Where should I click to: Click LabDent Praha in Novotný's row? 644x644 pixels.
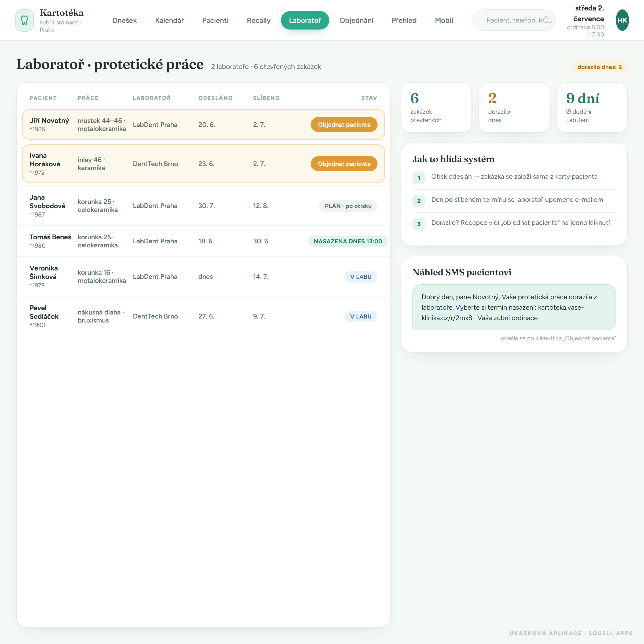click(x=155, y=125)
